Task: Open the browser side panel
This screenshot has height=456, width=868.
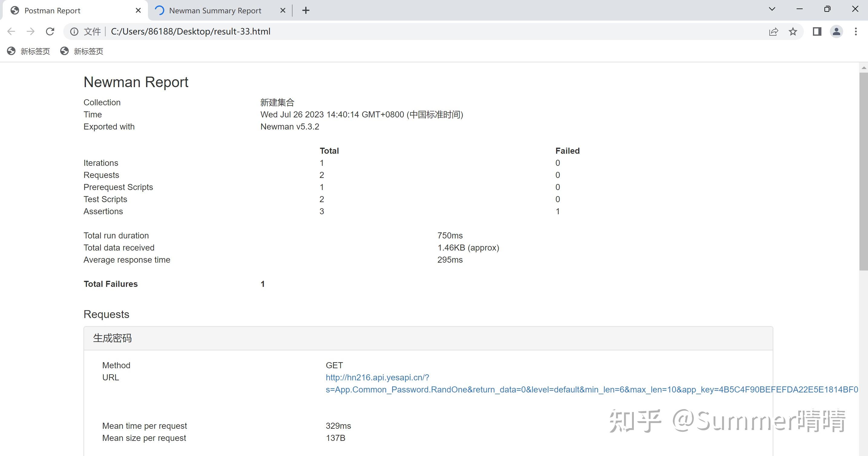Action: pos(817,31)
